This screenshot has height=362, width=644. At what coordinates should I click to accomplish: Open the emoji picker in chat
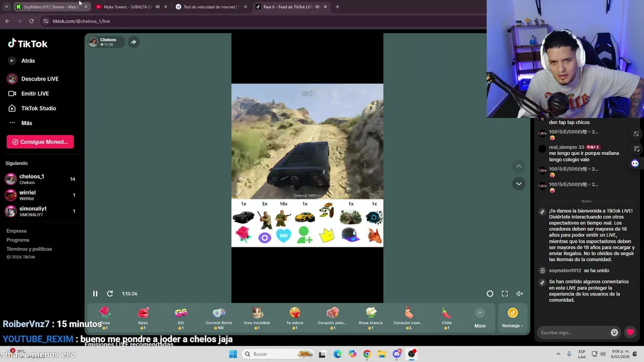point(614,332)
